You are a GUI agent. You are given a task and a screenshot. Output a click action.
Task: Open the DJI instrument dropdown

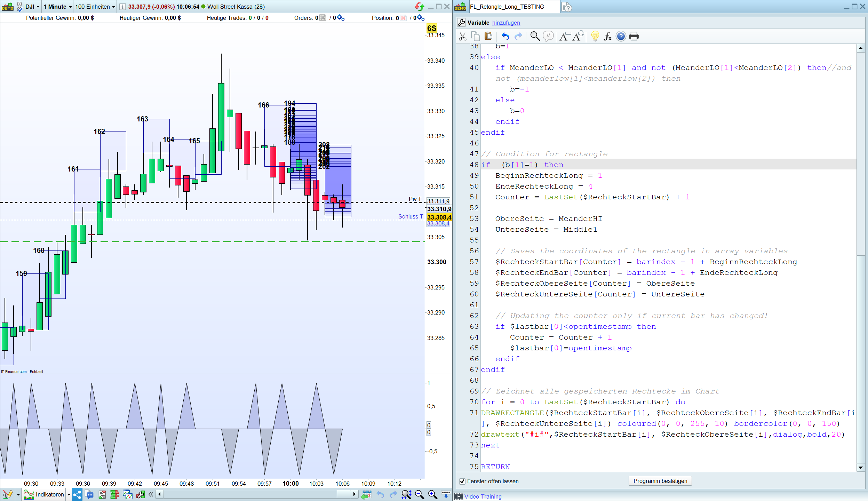(x=33, y=7)
